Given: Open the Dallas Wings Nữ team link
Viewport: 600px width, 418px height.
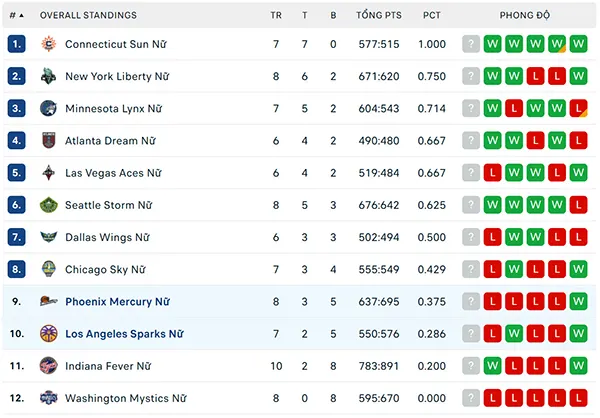Looking at the screenshot, I should point(107,237).
